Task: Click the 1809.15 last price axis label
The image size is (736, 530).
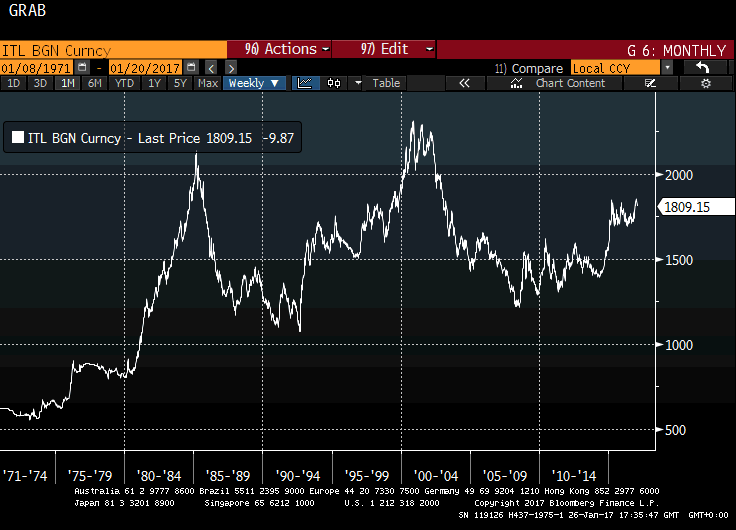Action: pos(696,207)
